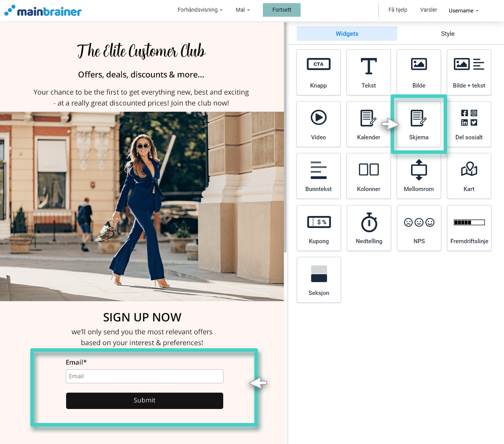Click the Email input field
This screenshot has width=504, height=444.
point(144,376)
